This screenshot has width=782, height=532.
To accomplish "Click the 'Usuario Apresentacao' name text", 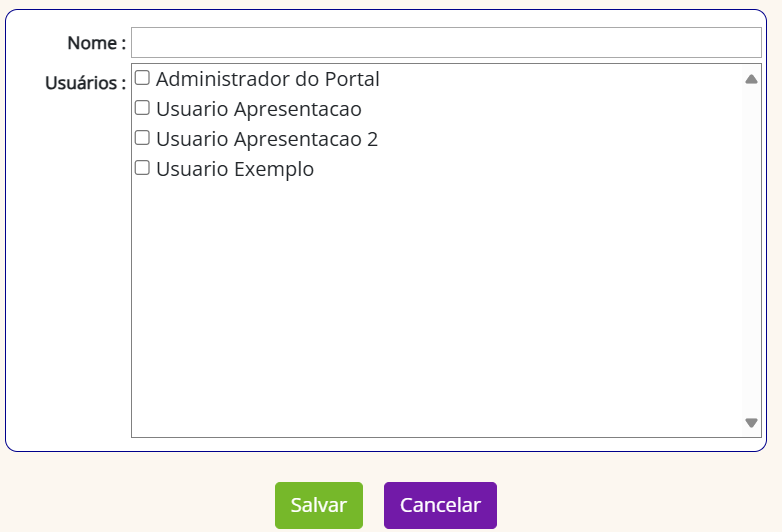I will 259,109.
